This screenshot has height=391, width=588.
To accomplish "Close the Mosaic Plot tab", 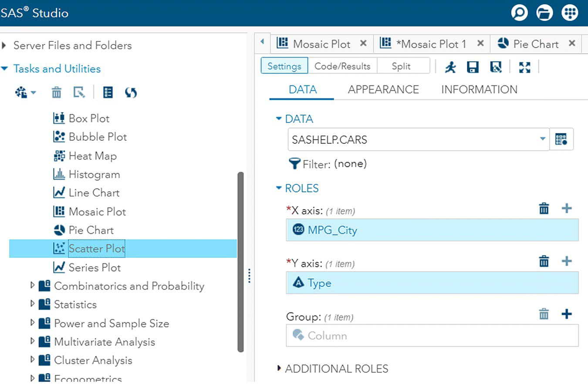I will point(363,43).
